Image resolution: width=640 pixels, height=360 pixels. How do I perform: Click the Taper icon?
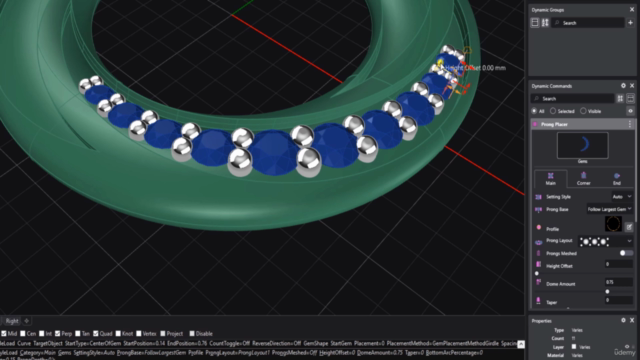pos(538,300)
